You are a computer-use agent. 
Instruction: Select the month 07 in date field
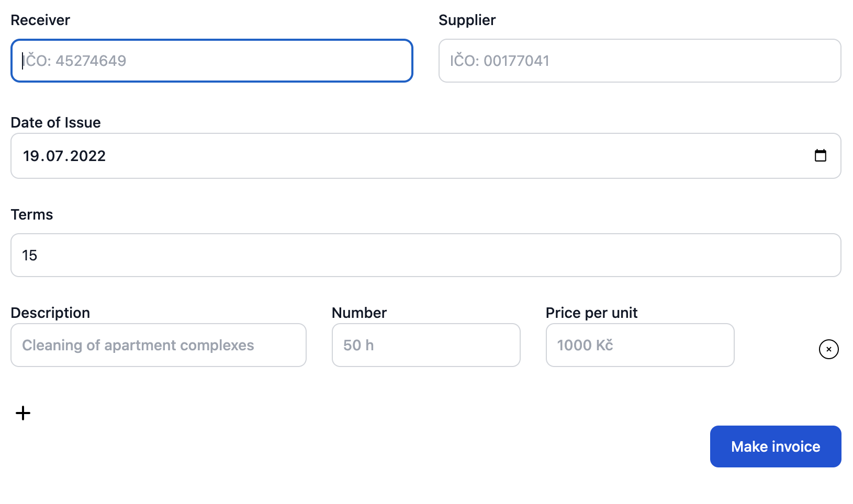(55, 156)
